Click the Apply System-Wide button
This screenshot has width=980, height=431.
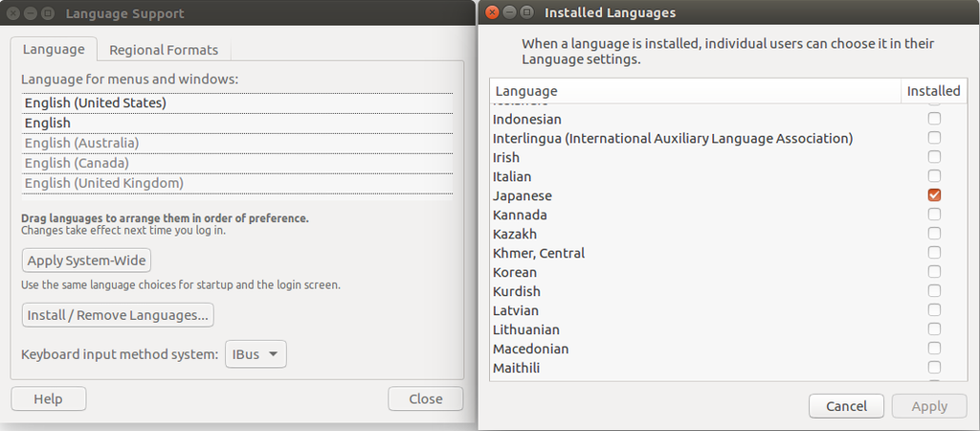[x=86, y=261]
